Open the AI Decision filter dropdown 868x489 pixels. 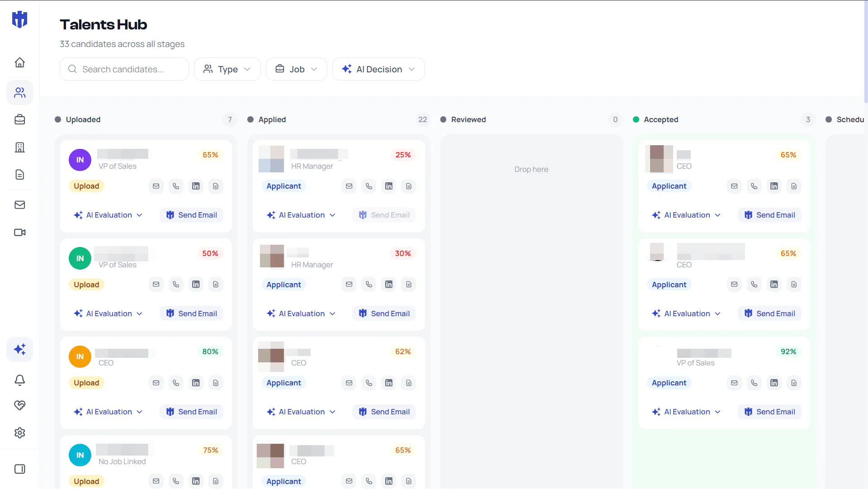click(x=378, y=69)
